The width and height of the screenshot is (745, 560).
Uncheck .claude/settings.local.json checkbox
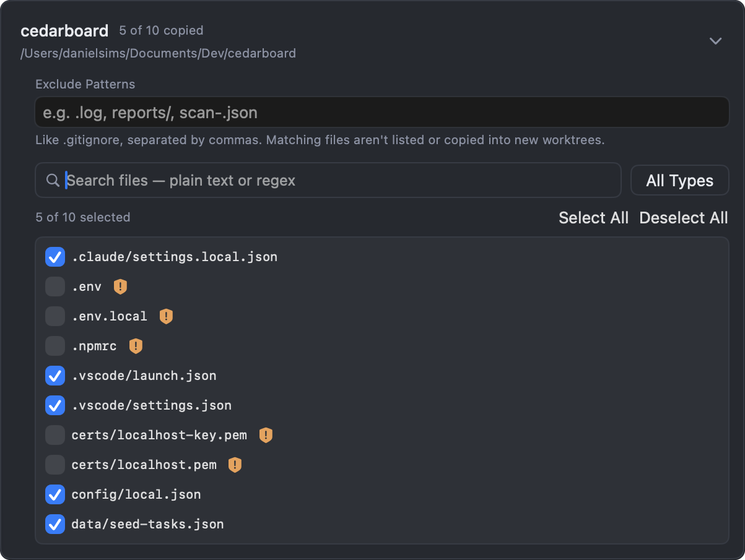pyautogui.click(x=55, y=257)
